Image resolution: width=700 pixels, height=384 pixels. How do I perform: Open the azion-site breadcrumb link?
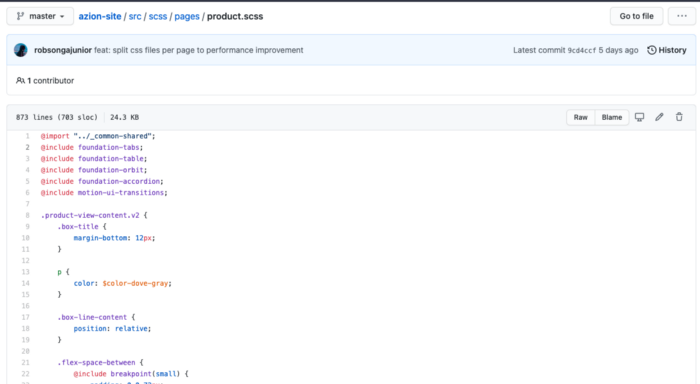pyautogui.click(x=100, y=17)
